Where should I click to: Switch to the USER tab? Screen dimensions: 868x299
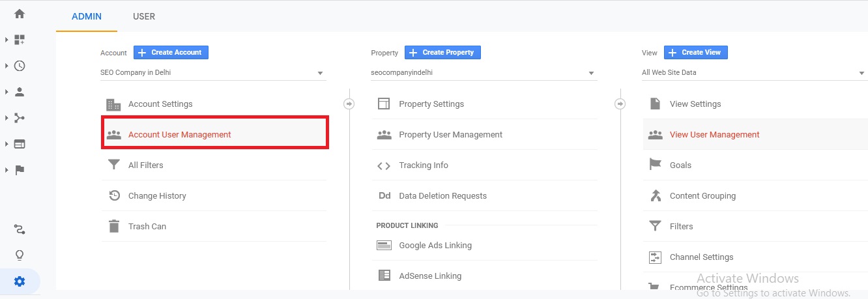click(x=143, y=16)
